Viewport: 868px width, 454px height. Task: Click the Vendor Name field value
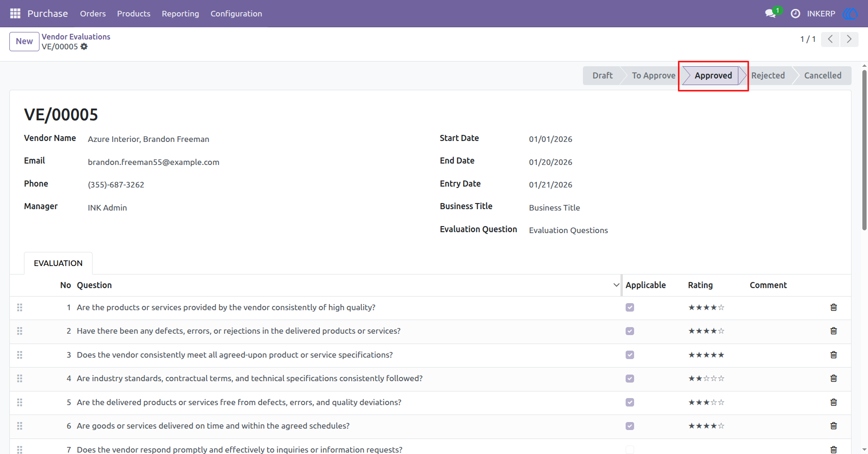click(x=148, y=139)
